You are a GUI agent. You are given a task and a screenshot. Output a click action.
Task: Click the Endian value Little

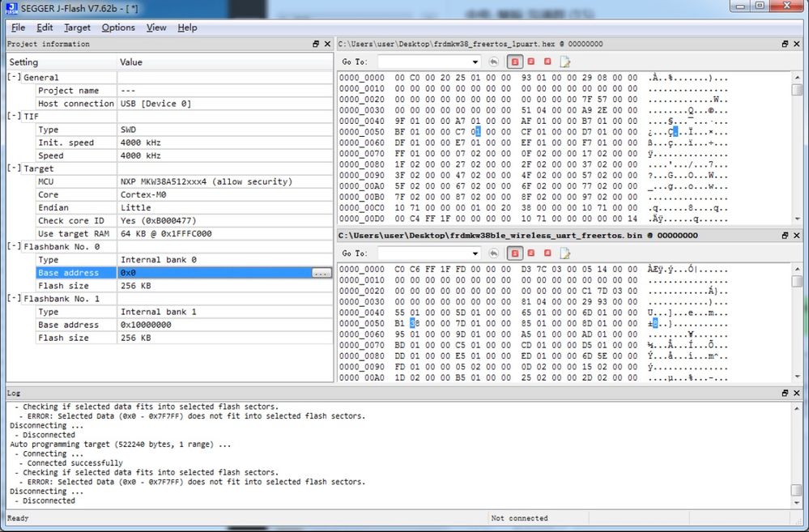(136, 208)
